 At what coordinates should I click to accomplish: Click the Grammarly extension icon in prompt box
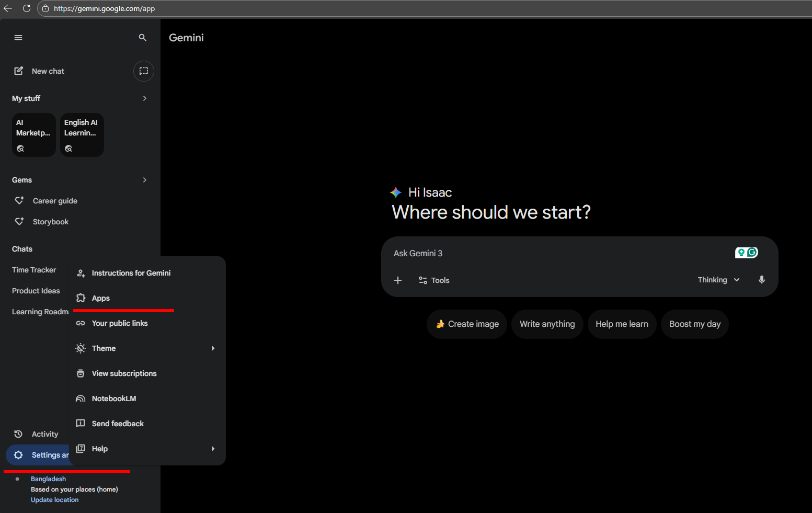click(x=752, y=253)
